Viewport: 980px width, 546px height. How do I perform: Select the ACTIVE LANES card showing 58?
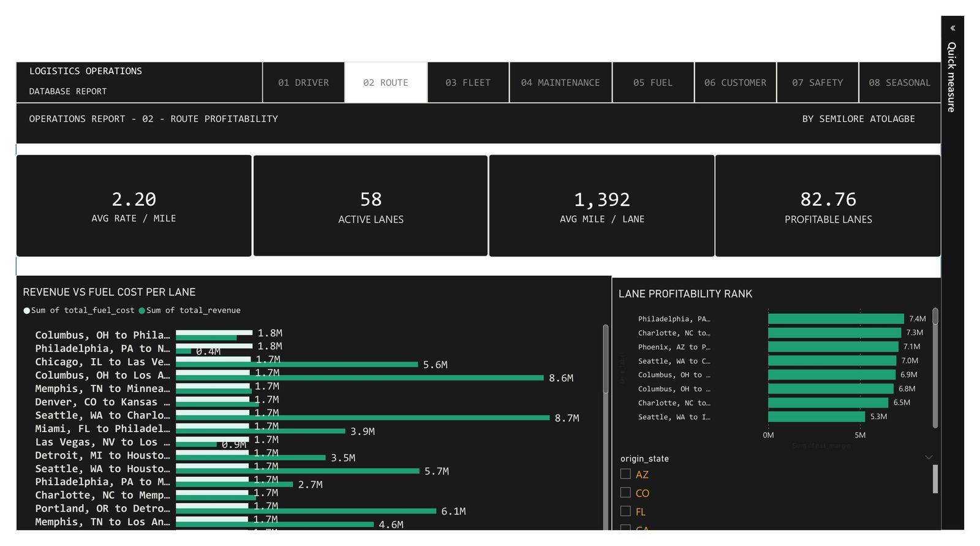[371, 206]
